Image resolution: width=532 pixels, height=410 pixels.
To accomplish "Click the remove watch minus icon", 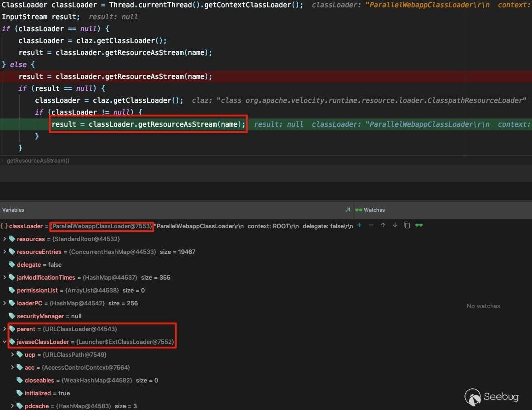I will [x=371, y=225].
